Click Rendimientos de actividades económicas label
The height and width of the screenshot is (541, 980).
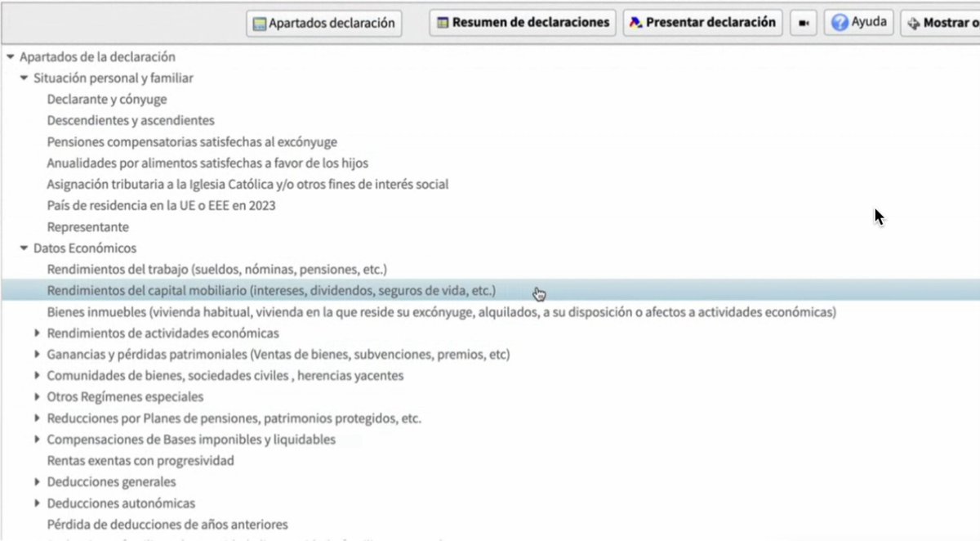(x=163, y=333)
